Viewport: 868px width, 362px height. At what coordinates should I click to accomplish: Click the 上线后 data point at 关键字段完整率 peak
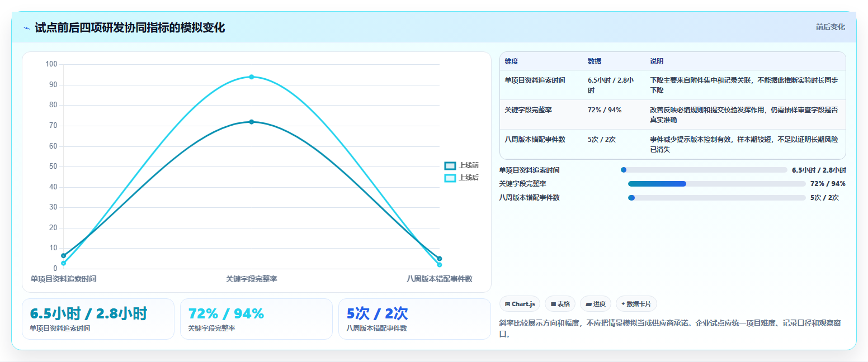[252, 77]
